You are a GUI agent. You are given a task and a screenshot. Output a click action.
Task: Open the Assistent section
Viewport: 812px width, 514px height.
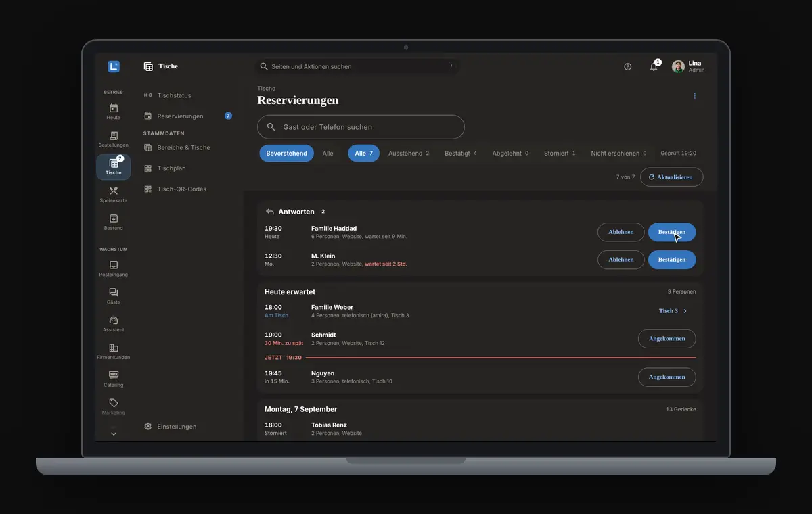click(114, 325)
